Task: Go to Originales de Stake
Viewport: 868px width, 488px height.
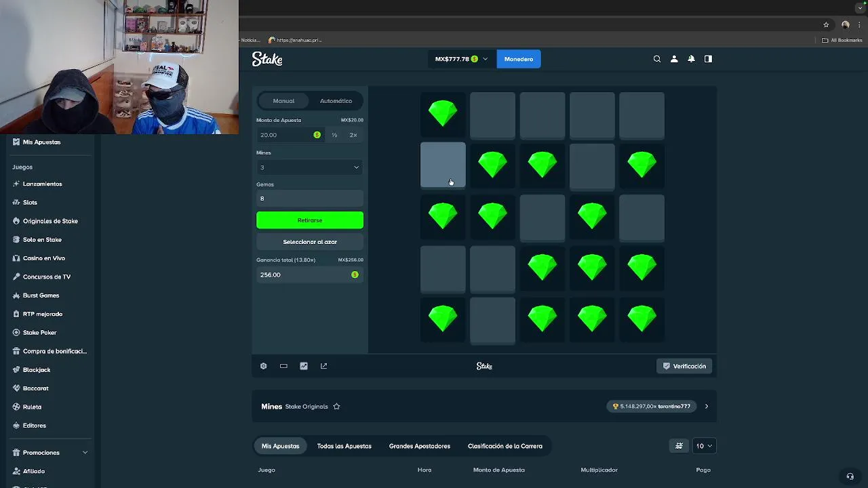Action: tap(50, 221)
